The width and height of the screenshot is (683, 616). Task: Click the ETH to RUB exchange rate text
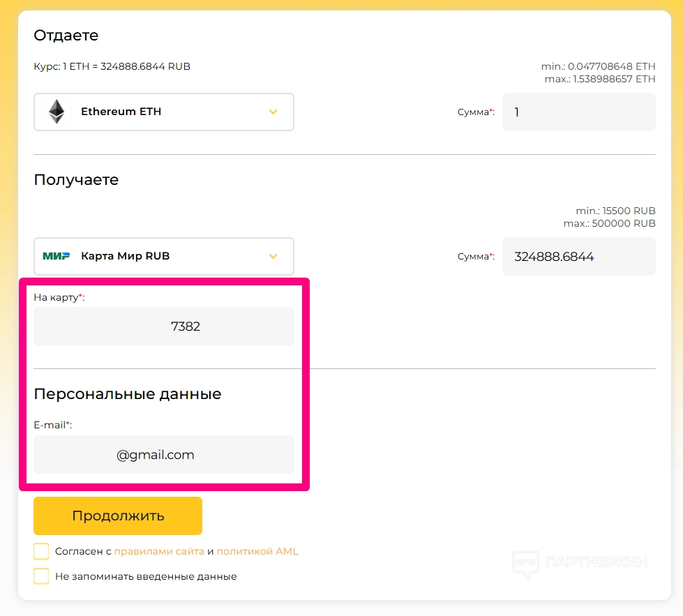(x=112, y=66)
